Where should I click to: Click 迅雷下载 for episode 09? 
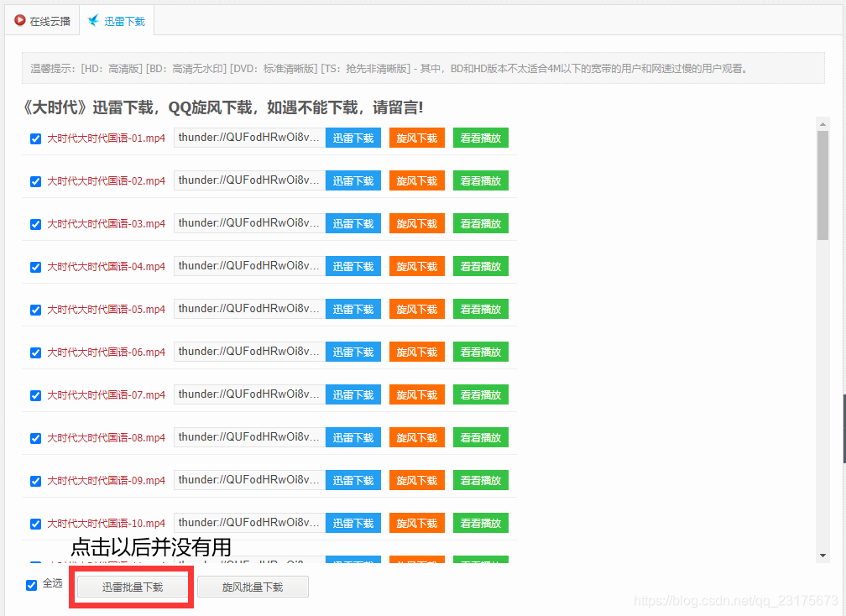353,480
